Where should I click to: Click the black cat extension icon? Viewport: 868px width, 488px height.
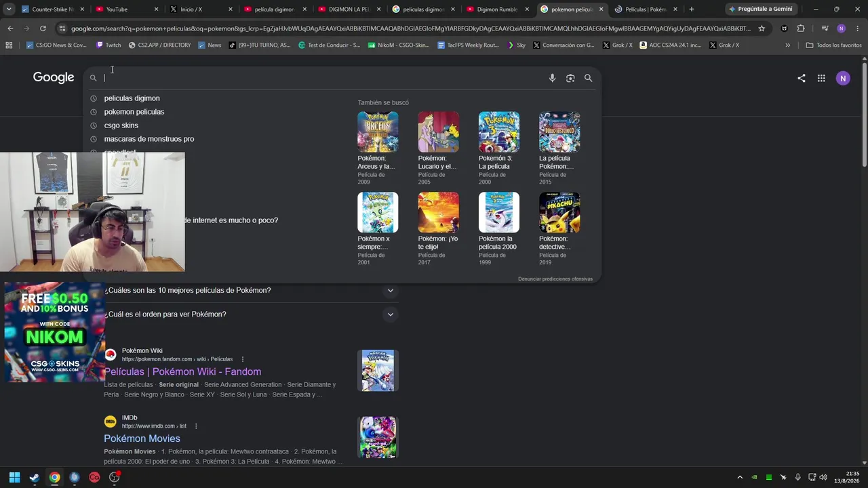(x=785, y=28)
